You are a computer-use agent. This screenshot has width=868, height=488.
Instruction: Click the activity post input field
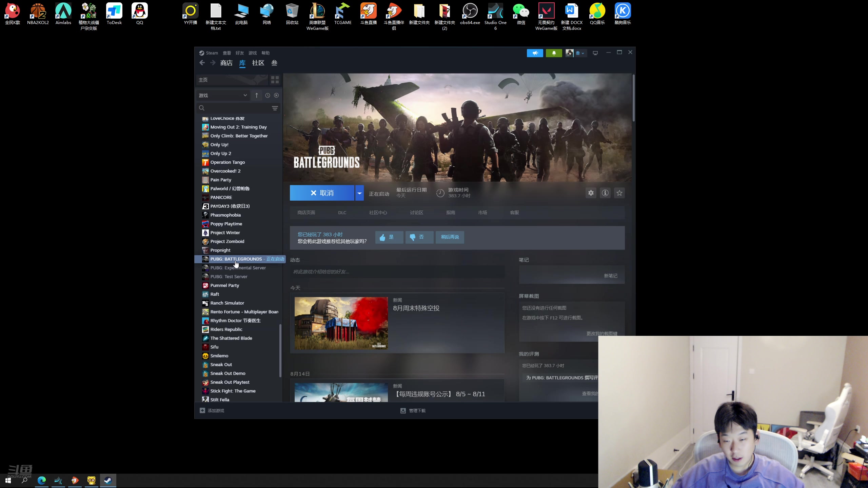[397, 272]
